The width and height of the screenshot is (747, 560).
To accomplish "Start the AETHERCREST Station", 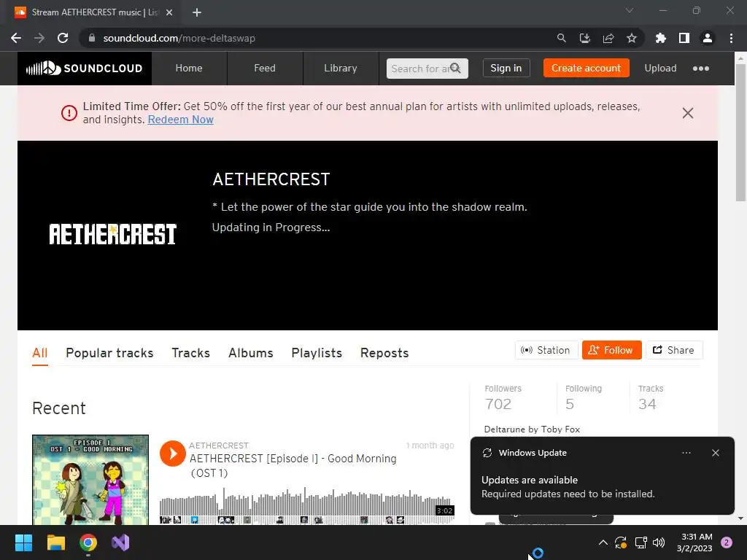I will click(546, 350).
